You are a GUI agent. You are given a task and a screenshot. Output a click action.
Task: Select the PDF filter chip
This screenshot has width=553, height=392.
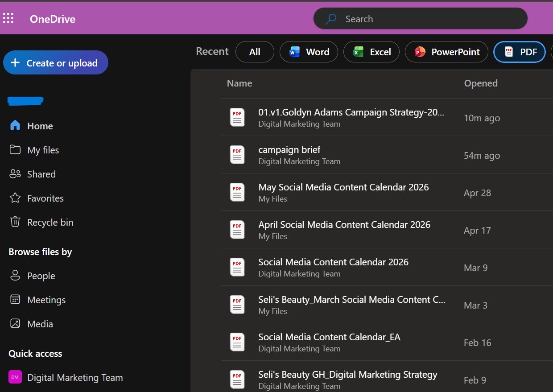(x=520, y=52)
